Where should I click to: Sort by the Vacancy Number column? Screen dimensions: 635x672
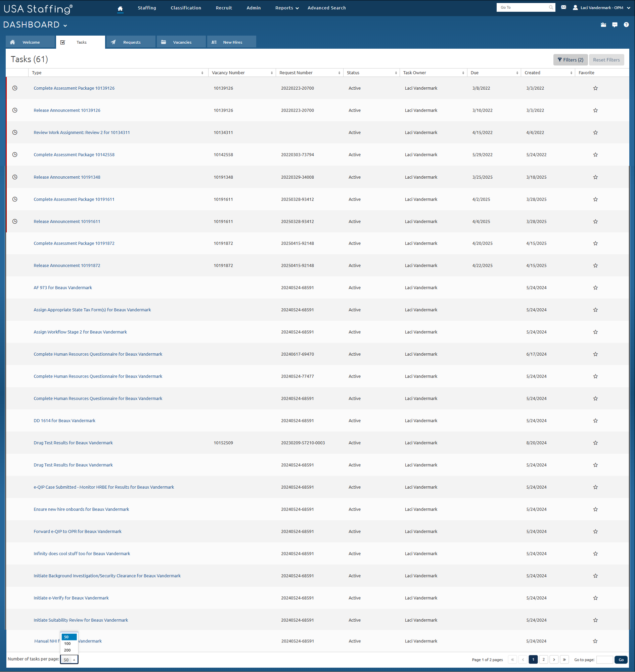coord(272,73)
